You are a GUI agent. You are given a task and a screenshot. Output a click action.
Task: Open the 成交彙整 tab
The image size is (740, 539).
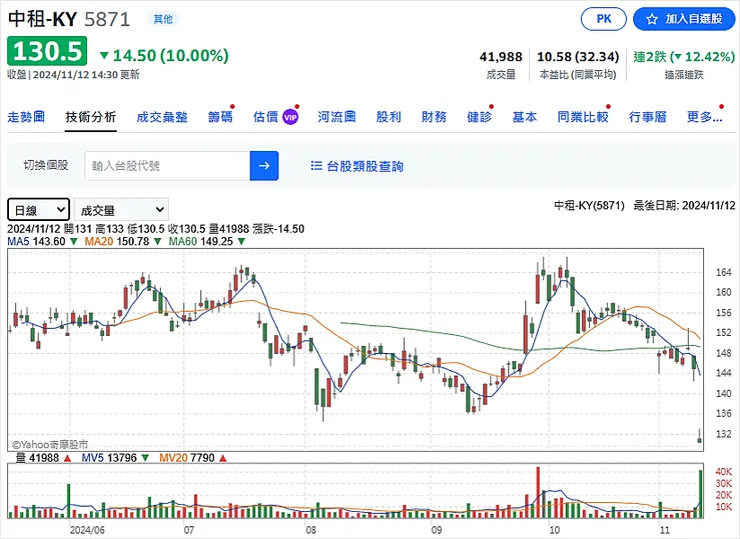click(162, 117)
